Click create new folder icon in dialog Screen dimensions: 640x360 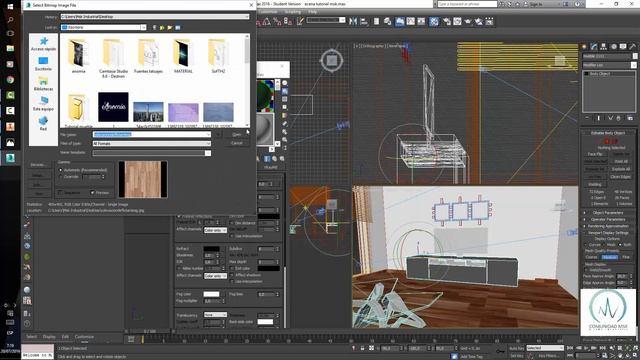point(170,27)
